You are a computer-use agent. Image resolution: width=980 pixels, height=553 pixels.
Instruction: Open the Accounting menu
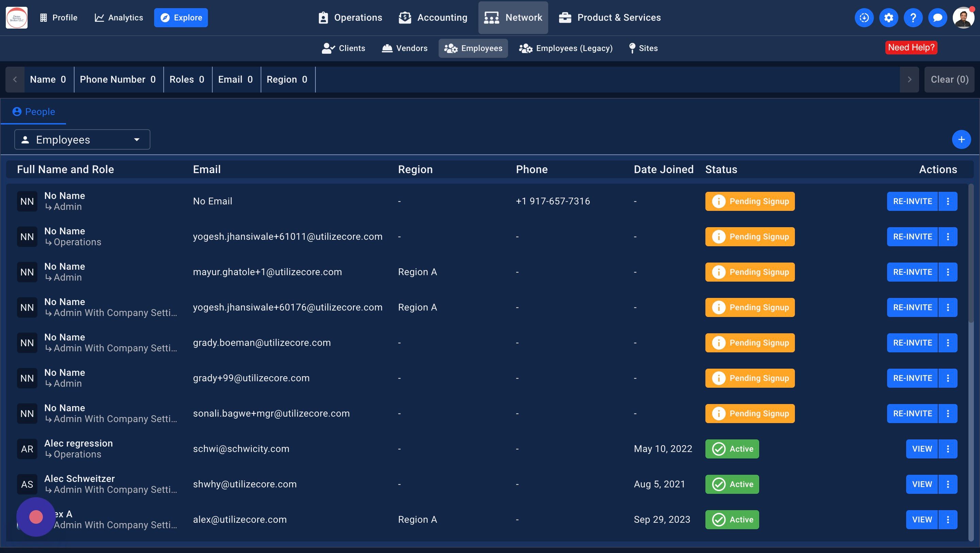[x=433, y=17]
